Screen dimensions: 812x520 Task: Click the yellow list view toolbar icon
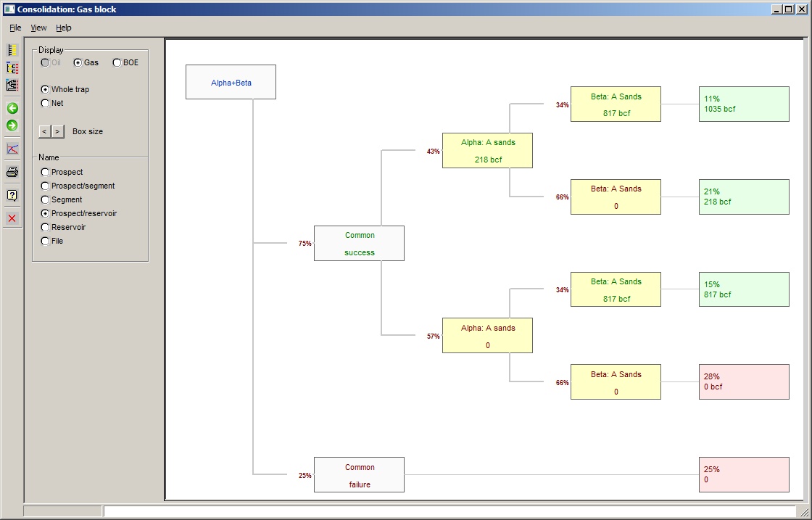click(12, 50)
